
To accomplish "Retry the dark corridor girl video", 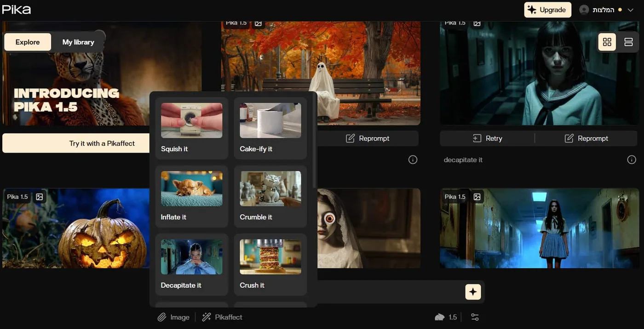I will (487, 138).
